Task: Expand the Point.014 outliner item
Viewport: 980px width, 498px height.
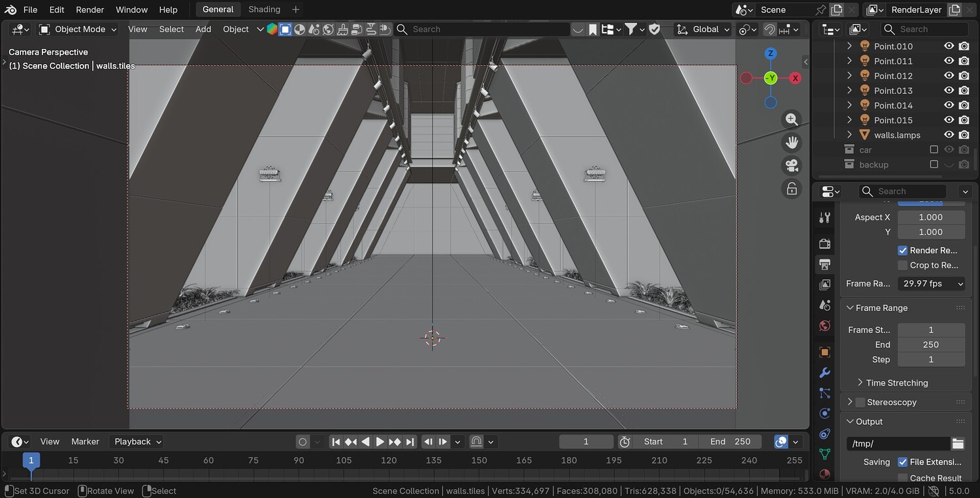Action: click(x=849, y=106)
